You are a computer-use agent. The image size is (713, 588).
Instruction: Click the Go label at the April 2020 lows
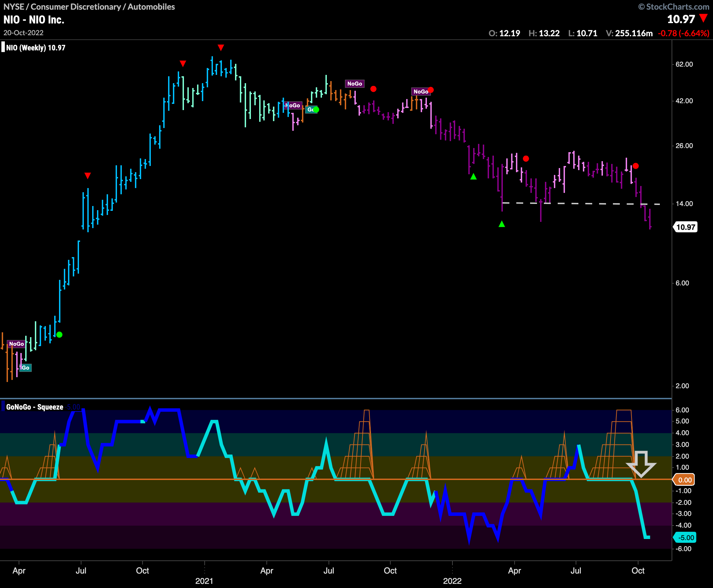tap(26, 368)
